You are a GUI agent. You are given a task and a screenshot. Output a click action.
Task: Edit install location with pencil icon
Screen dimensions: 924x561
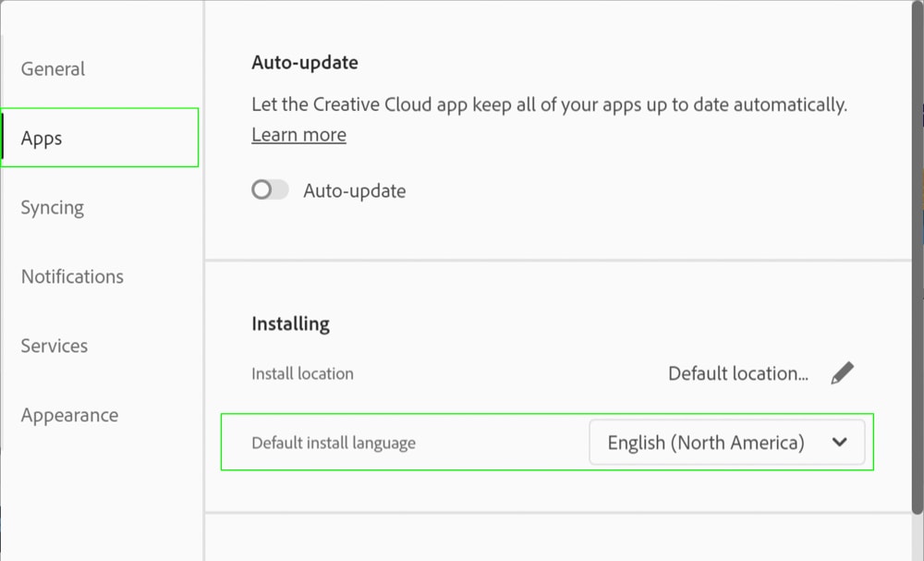coord(842,373)
